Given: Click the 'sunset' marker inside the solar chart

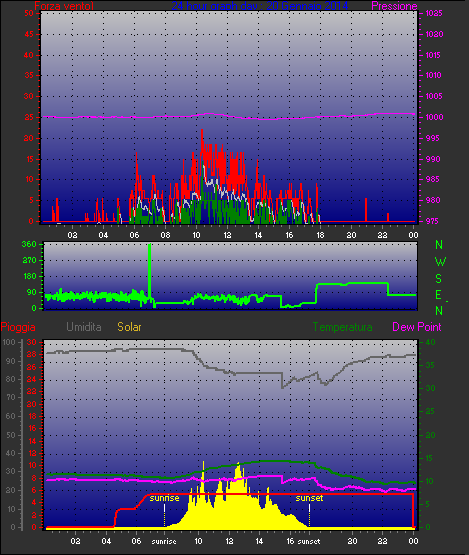Looking at the screenshot, I should pyautogui.click(x=309, y=498).
